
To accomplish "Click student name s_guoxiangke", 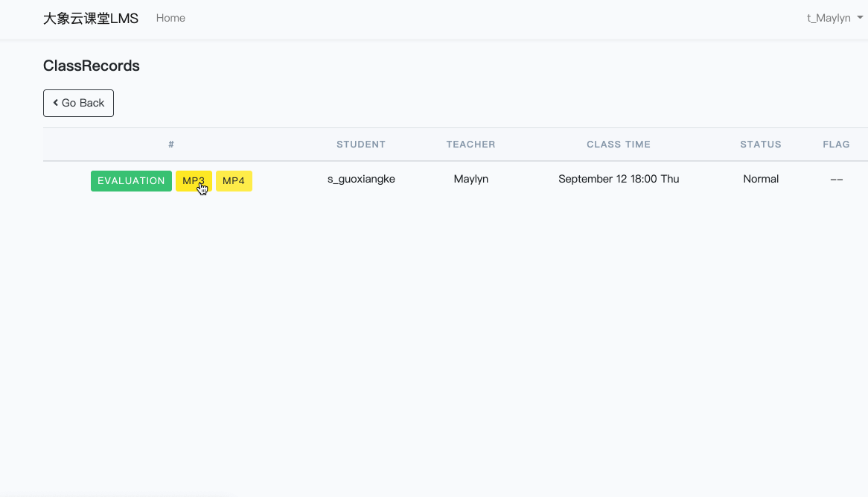I will tap(361, 179).
